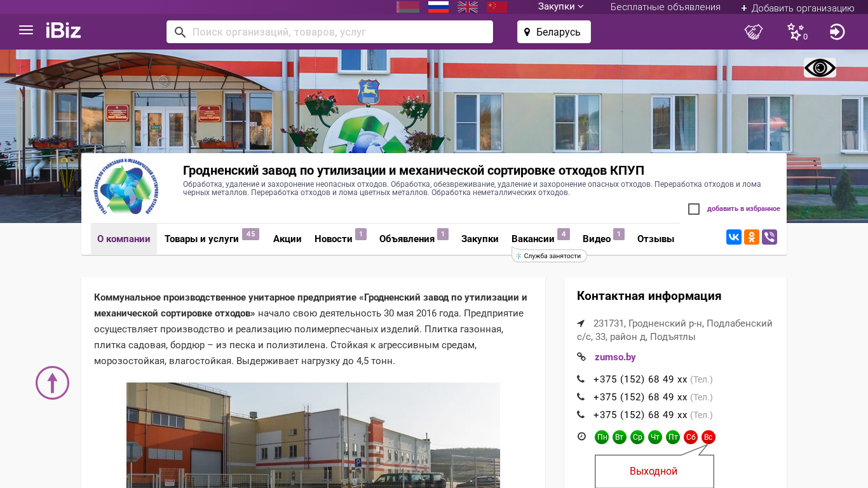Click the second +375 (152) phone number
Image resolution: width=868 pixels, height=488 pixels.
[640, 397]
